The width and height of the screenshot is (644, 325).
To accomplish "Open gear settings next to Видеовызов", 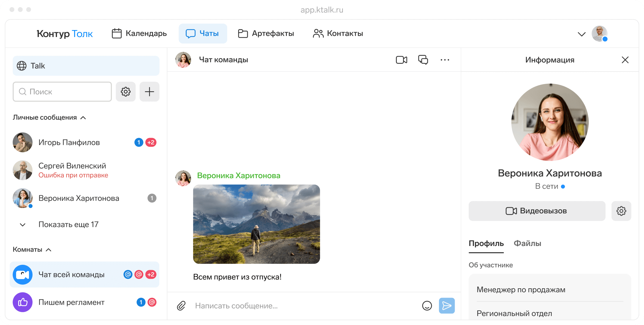I will click(621, 211).
